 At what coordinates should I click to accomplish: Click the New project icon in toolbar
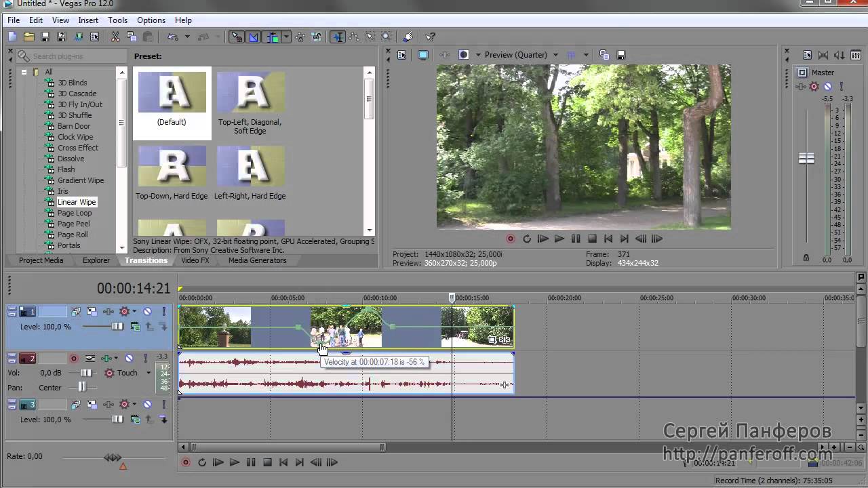pyautogui.click(x=13, y=37)
